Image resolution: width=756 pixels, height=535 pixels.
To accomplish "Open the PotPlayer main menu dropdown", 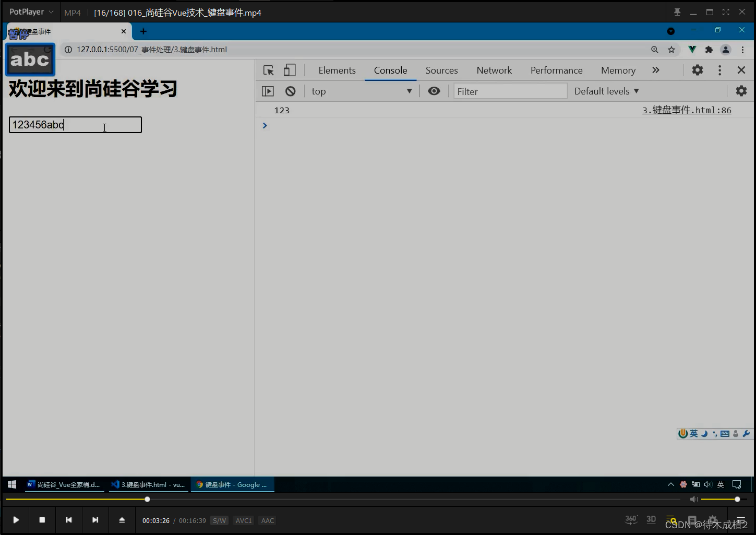I will (31, 11).
